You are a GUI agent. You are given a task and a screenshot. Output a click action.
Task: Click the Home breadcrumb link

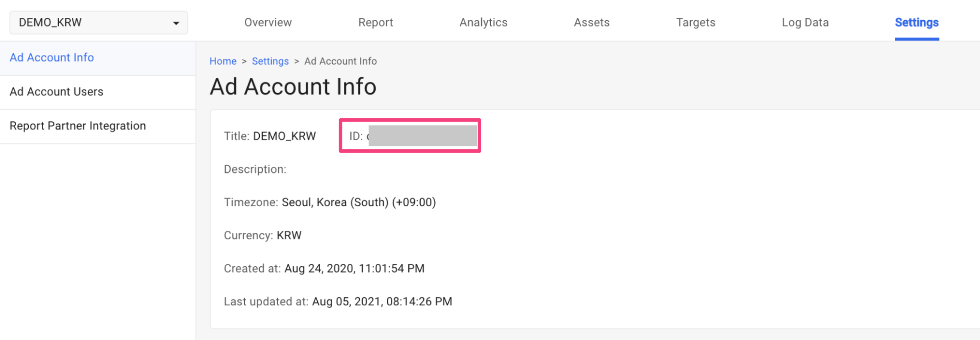[x=223, y=61]
